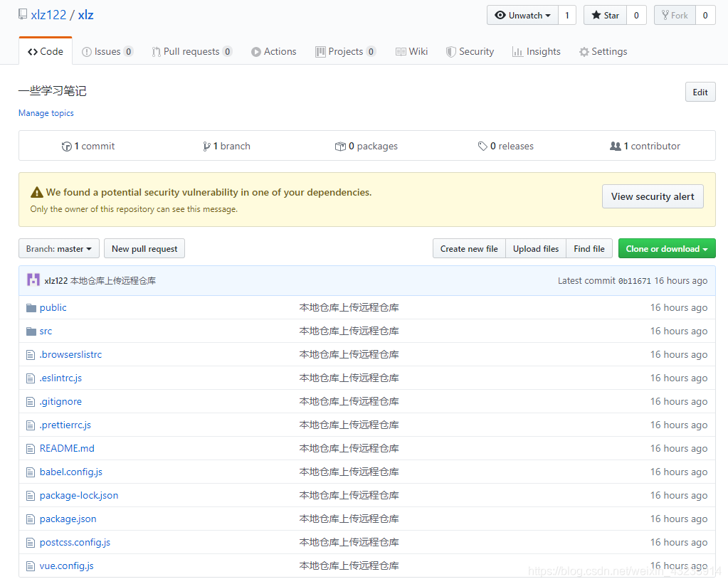Open repository Settings tab
728x584 pixels.
click(603, 51)
